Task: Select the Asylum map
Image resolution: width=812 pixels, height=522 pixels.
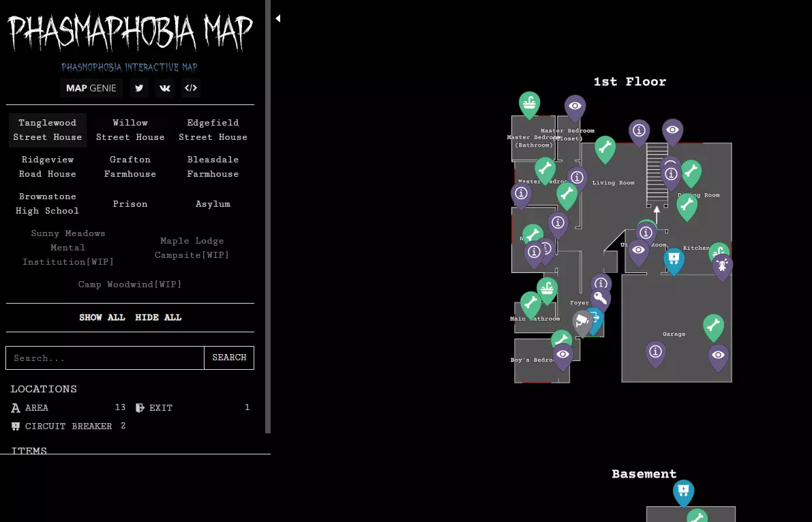Action: [213, 204]
